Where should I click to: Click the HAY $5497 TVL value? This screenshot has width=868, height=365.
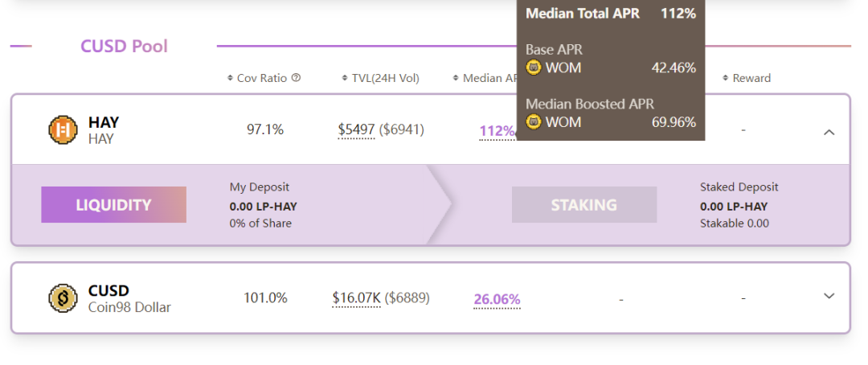point(356,129)
